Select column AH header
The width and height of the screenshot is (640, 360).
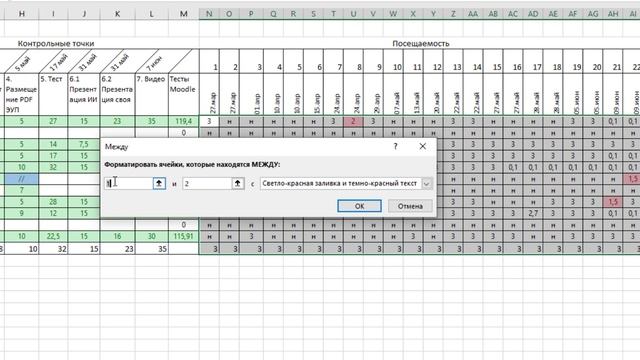pyautogui.click(x=613, y=14)
